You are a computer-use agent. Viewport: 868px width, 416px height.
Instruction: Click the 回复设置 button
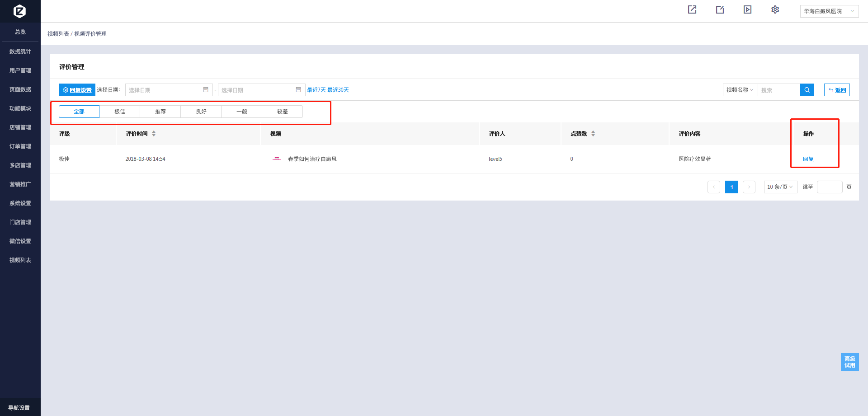coord(77,90)
